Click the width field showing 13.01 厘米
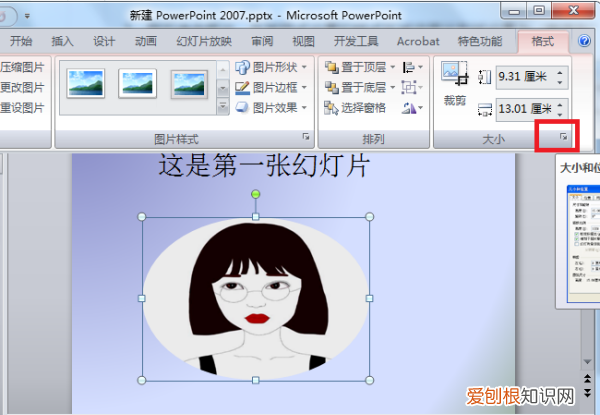 click(526, 109)
